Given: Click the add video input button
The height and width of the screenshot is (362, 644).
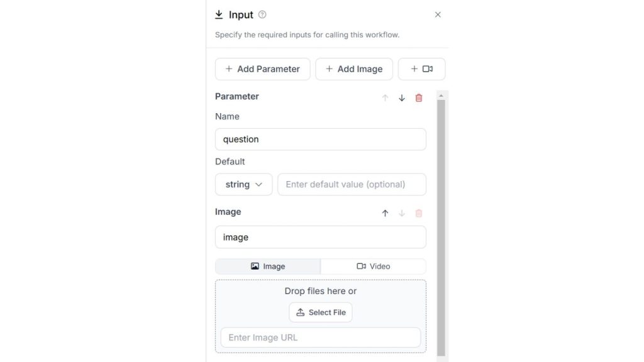Looking at the screenshot, I should coord(421,69).
